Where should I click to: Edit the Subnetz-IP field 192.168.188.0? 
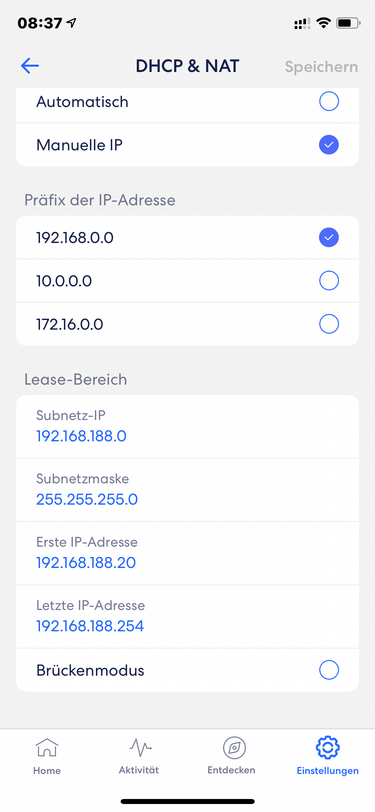point(188,427)
